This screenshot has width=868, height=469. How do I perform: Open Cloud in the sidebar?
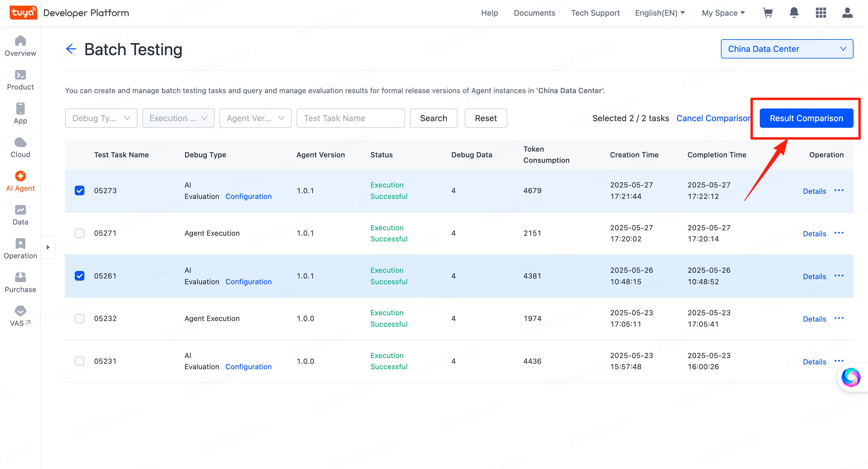20,147
